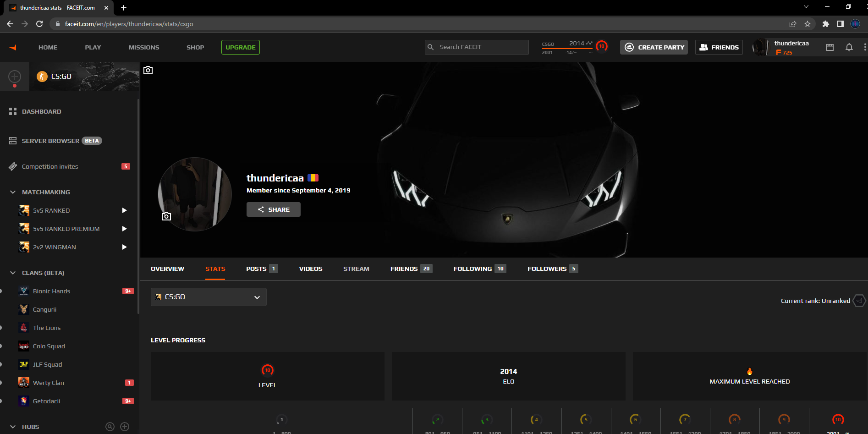Switch to the OVERVIEW tab
Image resolution: width=868 pixels, height=434 pixels.
[x=167, y=269]
